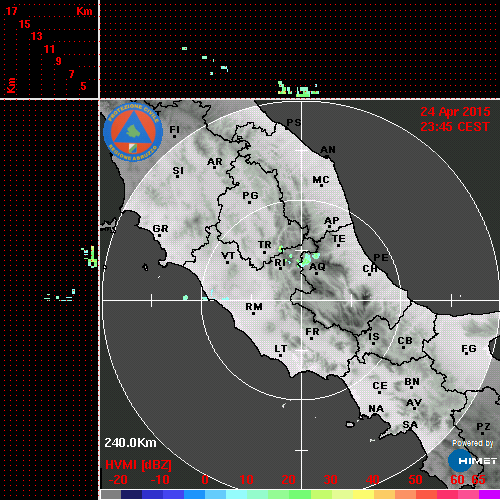Click the Protezione Civile Abruzzo logo
The width and height of the screenshot is (500, 500).
133,132
